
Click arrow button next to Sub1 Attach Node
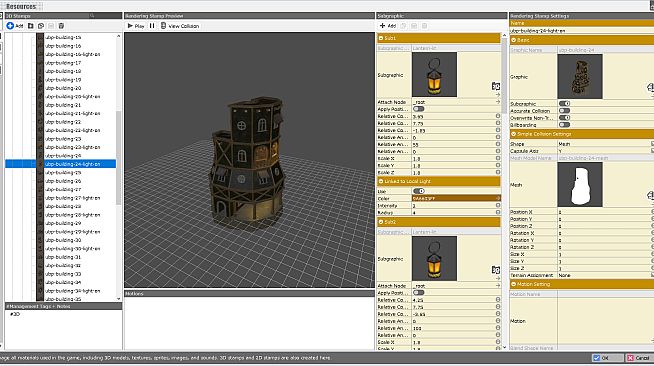498,102
